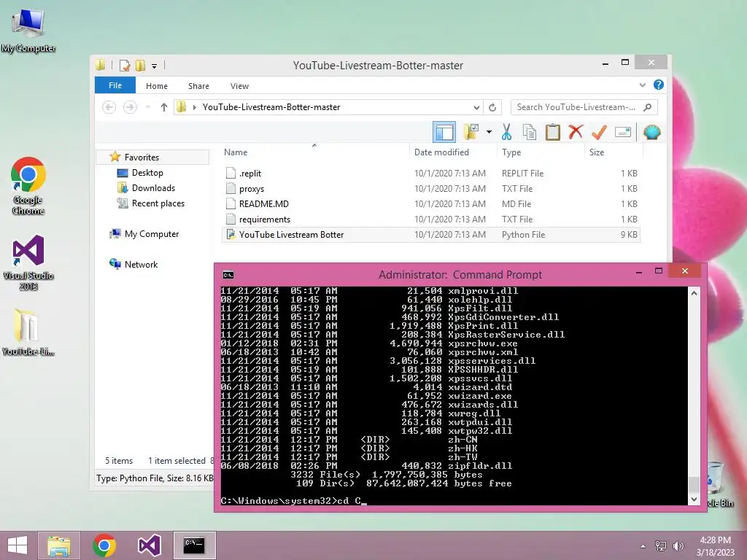Toggle the preview pane layout button

pos(444,132)
